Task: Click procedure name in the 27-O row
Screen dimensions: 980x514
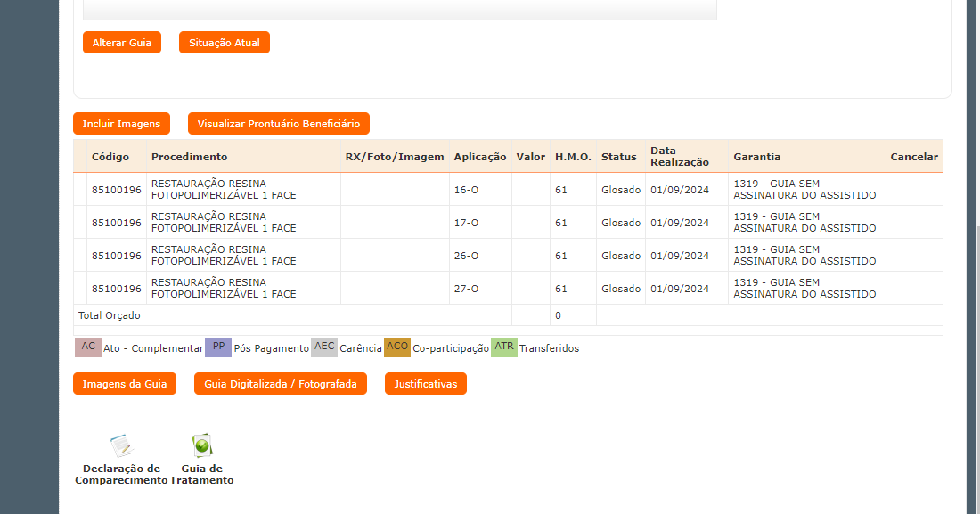Action: [224, 289]
